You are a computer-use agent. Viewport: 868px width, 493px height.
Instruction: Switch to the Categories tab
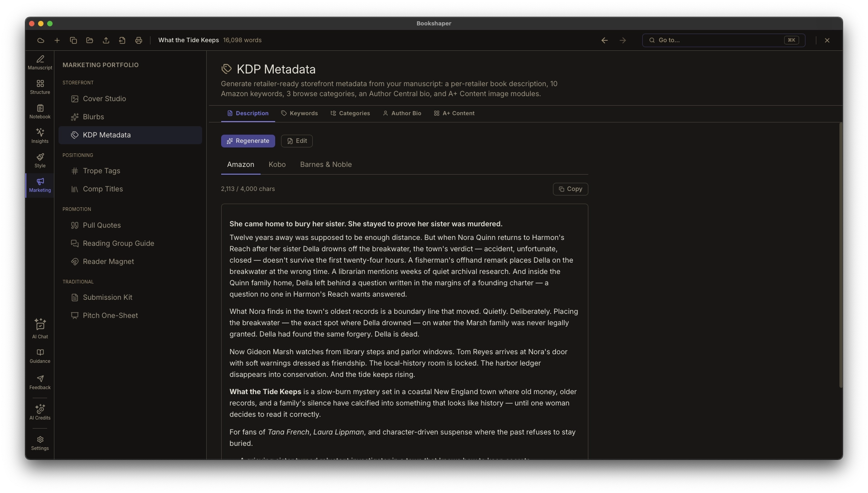point(350,113)
